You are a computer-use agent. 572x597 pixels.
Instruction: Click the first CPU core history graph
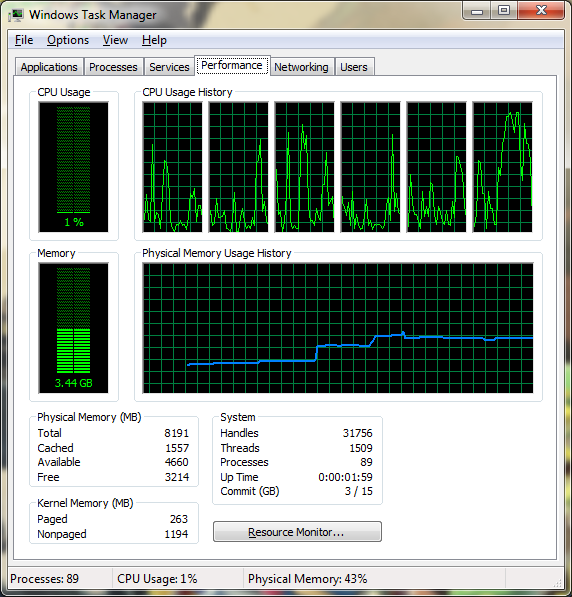coord(173,167)
